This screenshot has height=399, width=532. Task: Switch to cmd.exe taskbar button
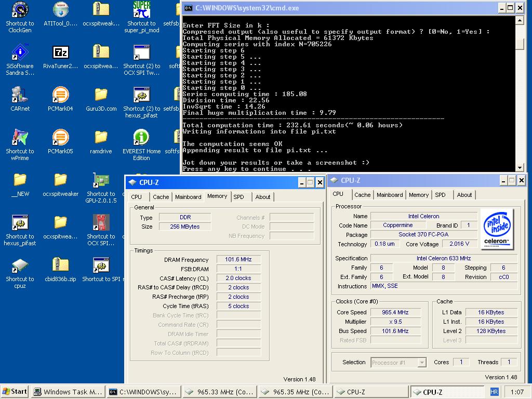[144, 392]
